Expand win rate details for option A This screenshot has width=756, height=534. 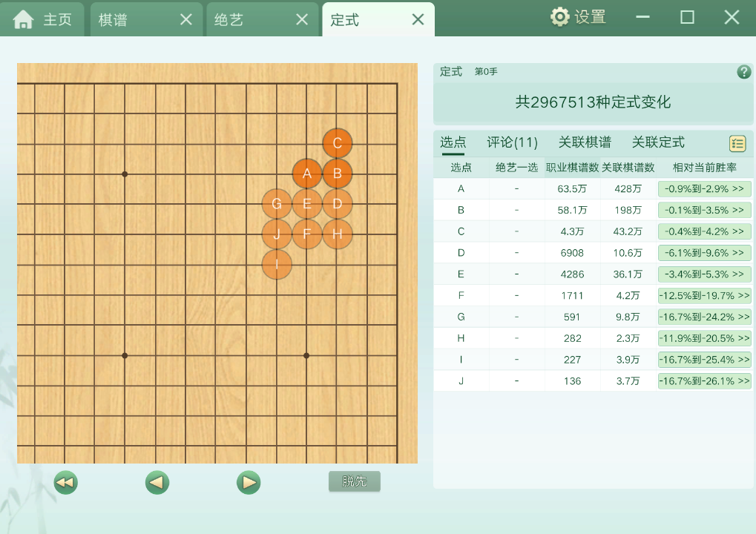point(704,189)
